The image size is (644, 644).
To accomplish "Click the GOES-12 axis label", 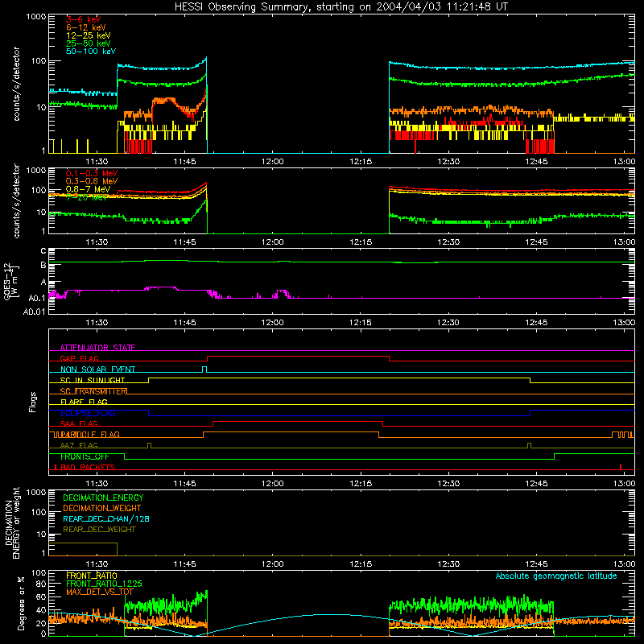I will pos(11,281).
